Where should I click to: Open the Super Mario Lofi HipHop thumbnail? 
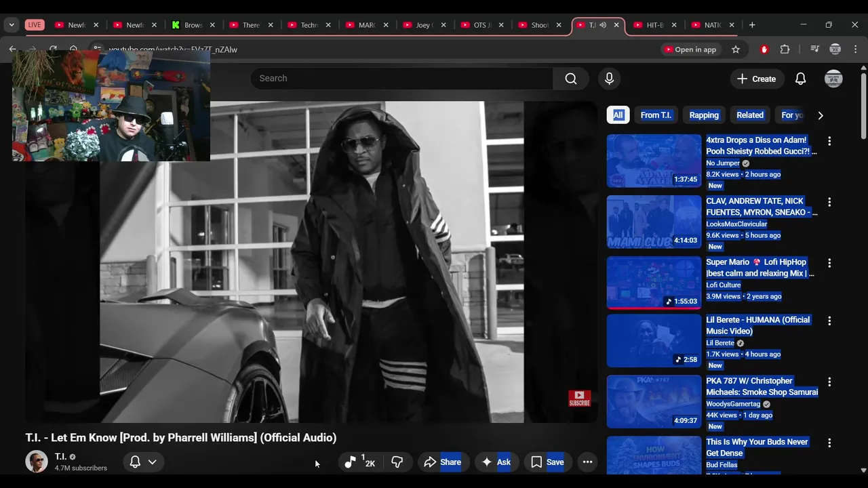tap(654, 283)
